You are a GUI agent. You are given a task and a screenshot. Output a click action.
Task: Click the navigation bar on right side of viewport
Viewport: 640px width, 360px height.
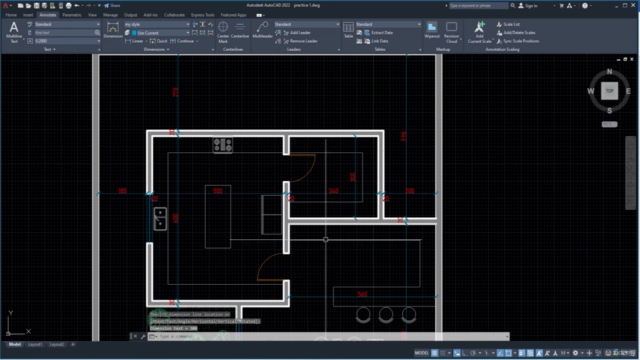point(631,173)
